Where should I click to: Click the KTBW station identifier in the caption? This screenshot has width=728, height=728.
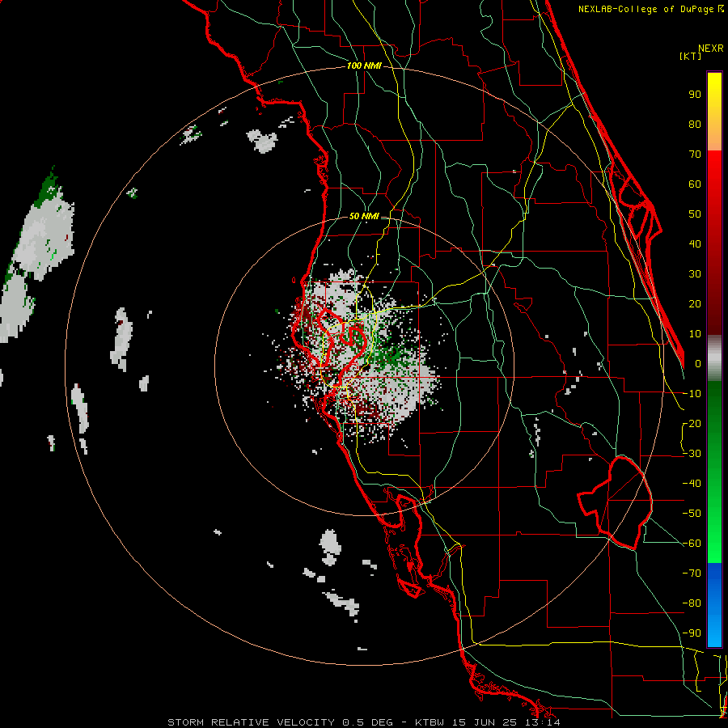tap(430, 722)
